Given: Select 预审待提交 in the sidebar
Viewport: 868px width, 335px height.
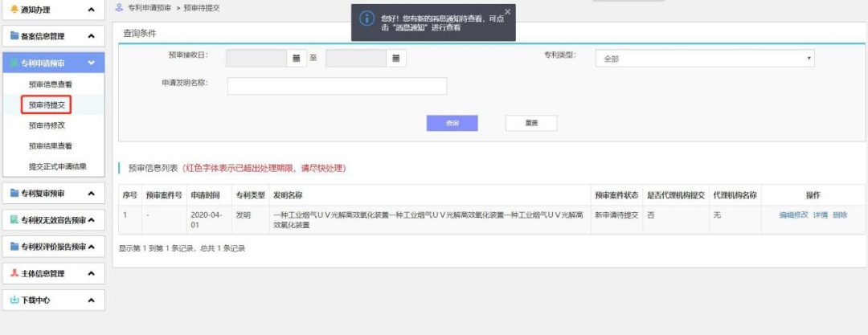Looking at the screenshot, I should [x=47, y=104].
